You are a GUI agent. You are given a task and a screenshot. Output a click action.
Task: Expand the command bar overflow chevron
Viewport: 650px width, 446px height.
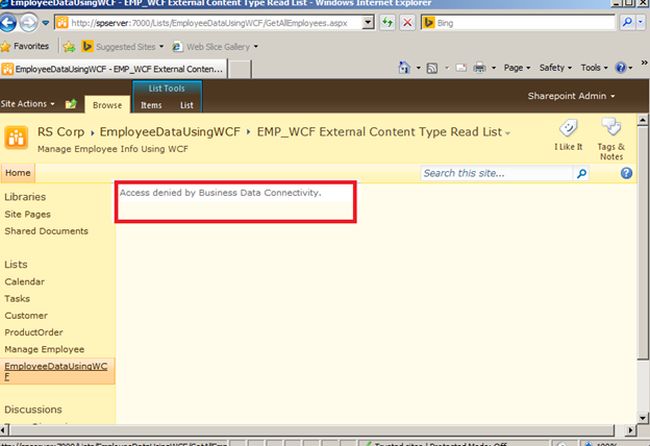644,63
